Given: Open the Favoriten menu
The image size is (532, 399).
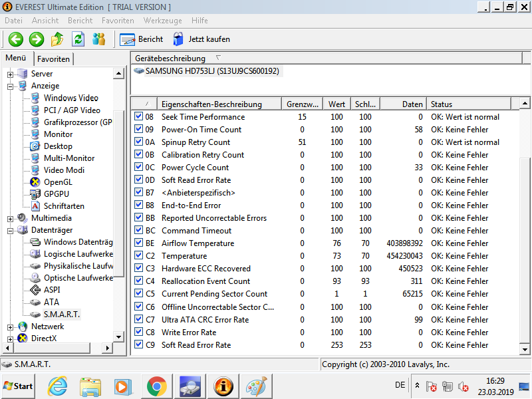Looking at the screenshot, I should [118, 21].
